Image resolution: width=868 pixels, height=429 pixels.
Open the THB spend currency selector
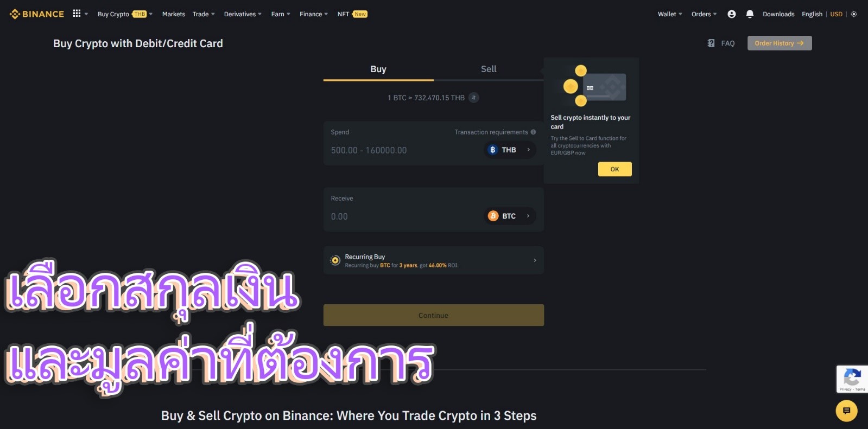pos(510,150)
